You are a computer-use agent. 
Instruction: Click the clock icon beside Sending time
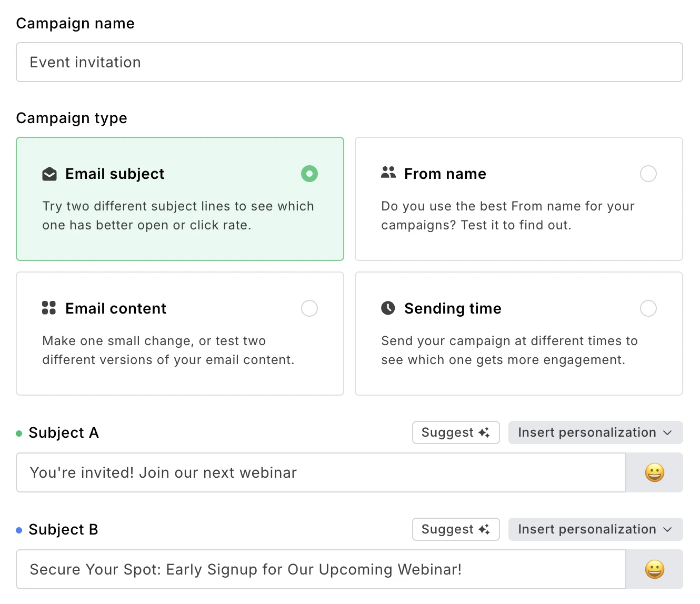pos(388,308)
